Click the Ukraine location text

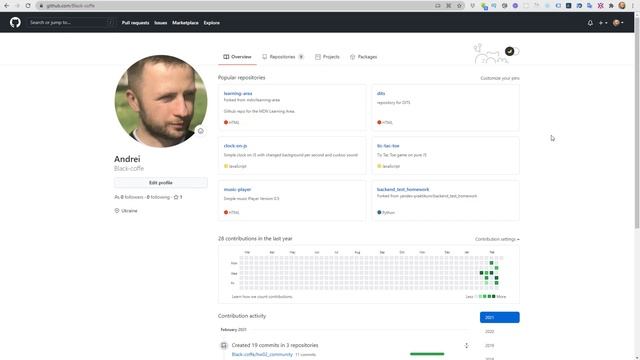coord(129,211)
